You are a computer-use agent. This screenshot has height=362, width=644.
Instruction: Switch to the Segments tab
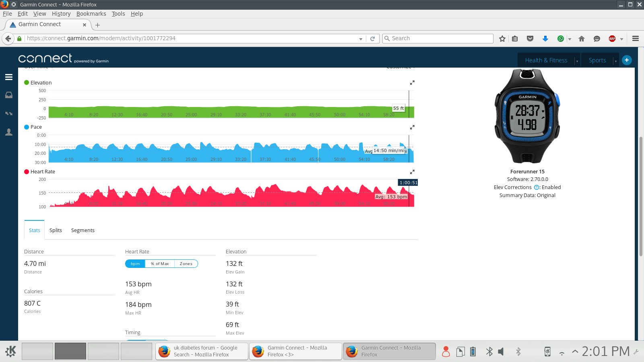tap(83, 230)
